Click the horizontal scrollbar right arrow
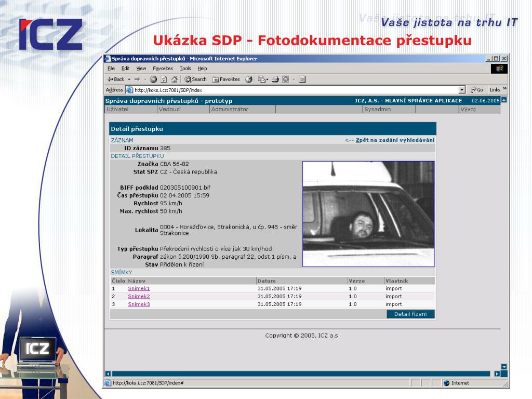The height and width of the screenshot is (399, 532). [x=497, y=374]
